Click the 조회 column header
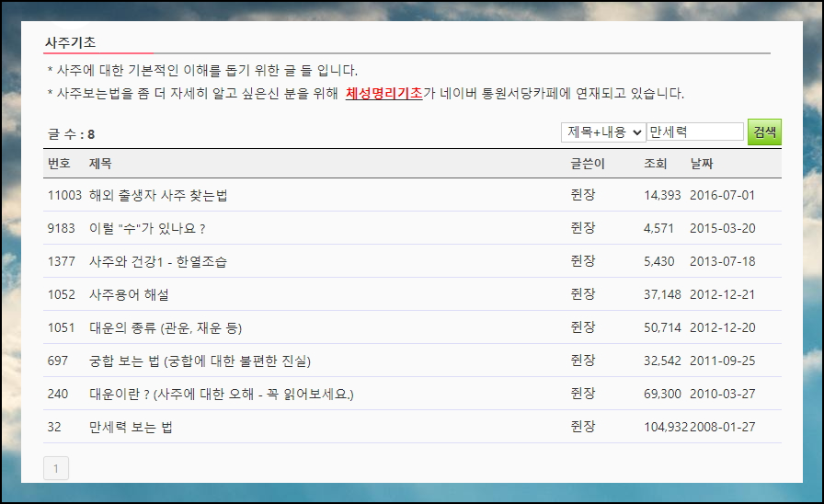Screen dimensions: 824x504 656,164
